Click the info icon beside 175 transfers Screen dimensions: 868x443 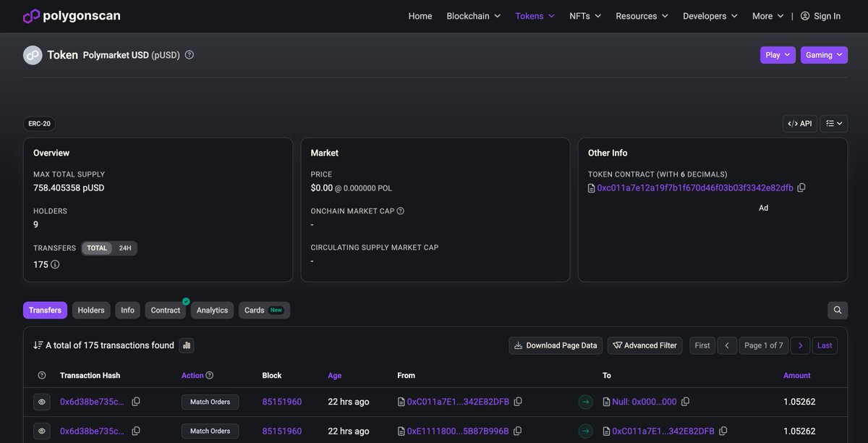(56, 265)
